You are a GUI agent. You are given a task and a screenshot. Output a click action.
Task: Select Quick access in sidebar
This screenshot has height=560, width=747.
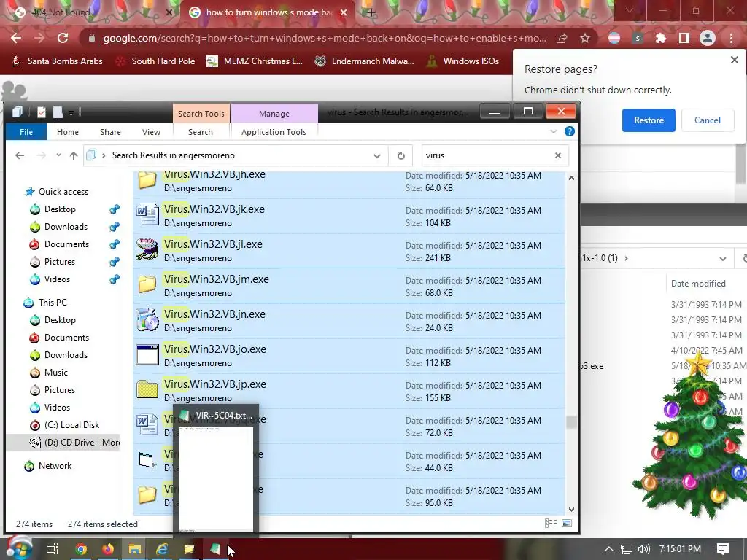point(63,192)
